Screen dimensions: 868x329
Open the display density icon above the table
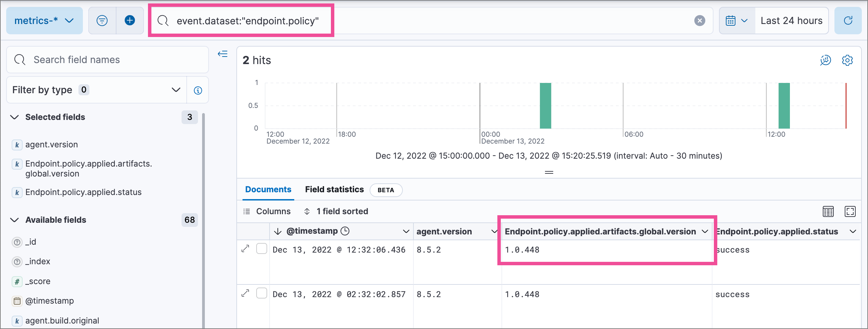829,211
